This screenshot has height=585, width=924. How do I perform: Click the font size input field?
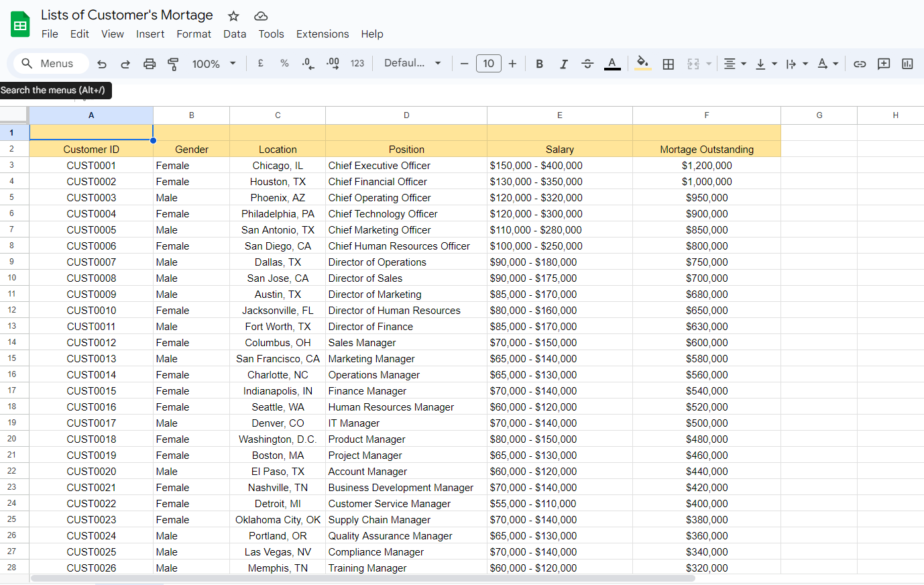tap(489, 64)
